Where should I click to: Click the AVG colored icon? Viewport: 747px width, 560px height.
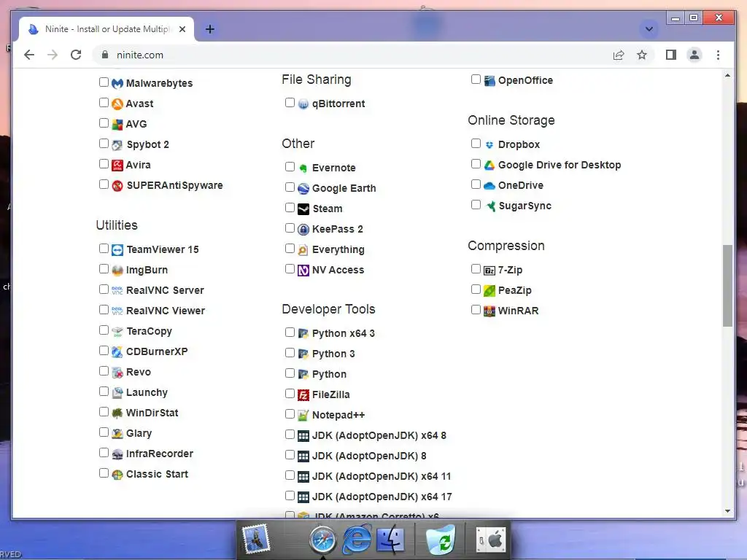117,124
